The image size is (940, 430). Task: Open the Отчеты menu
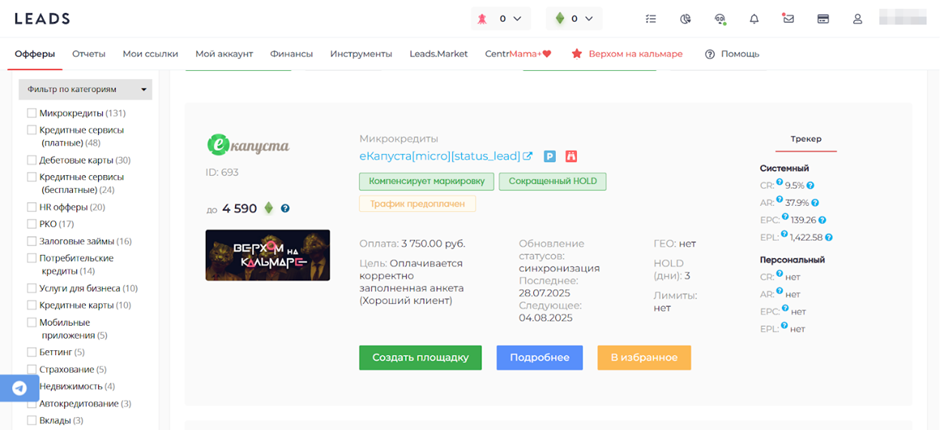89,54
